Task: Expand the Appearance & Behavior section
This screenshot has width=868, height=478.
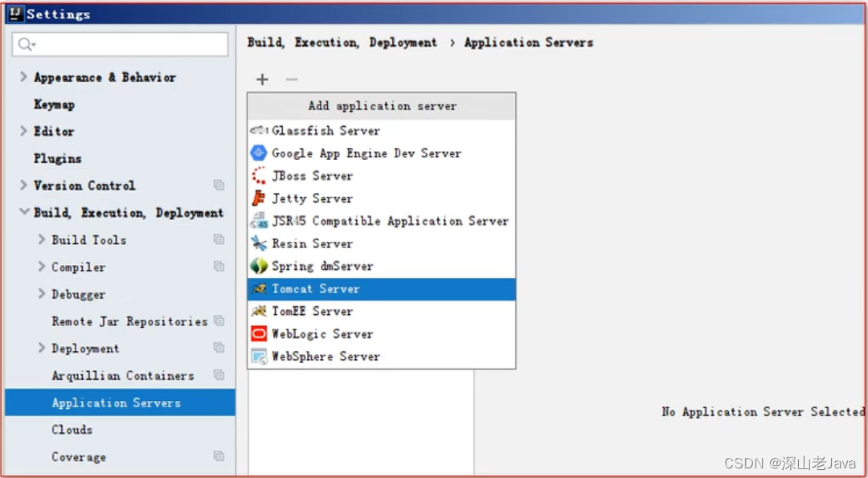Action: tap(23, 77)
